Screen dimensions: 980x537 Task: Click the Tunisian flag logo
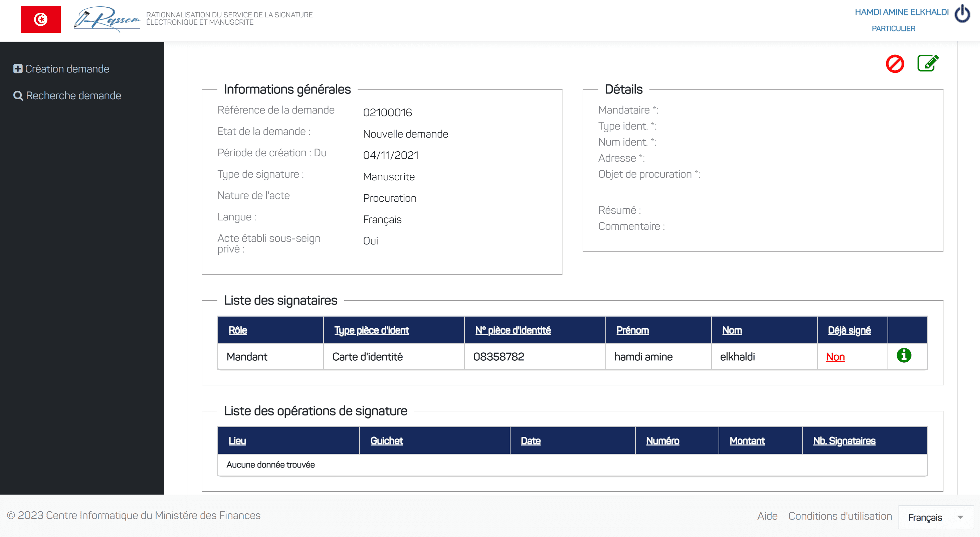point(41,19)
